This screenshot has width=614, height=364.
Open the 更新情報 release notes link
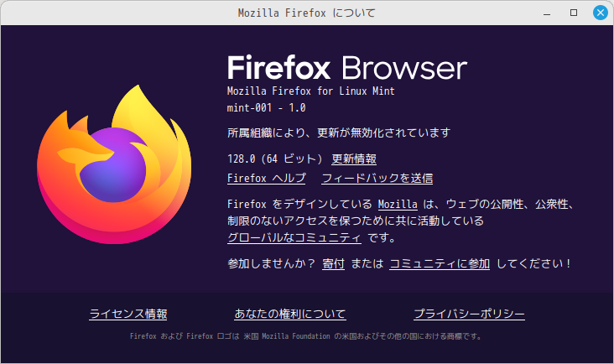[x=354, y=159]
